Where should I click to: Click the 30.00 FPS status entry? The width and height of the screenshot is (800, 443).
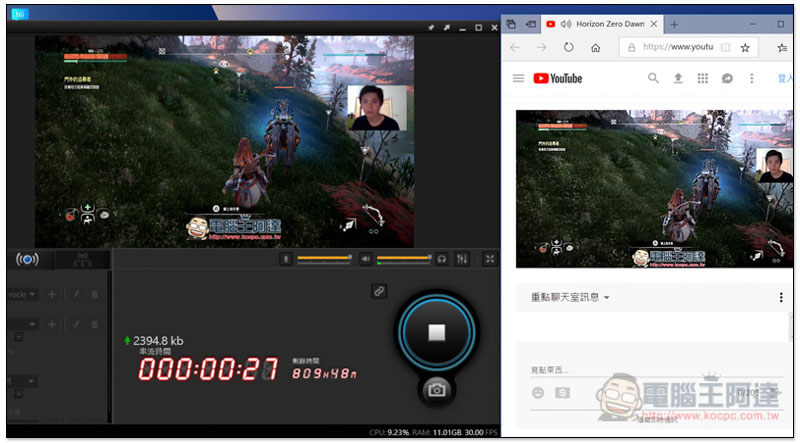pyautogui.click(x=480, y=432)
